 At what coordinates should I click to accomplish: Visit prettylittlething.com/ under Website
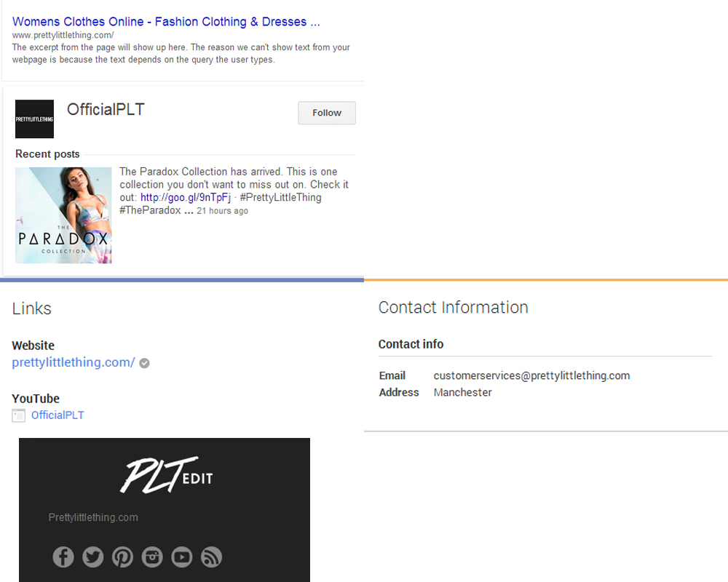click(x=74, y=362)
